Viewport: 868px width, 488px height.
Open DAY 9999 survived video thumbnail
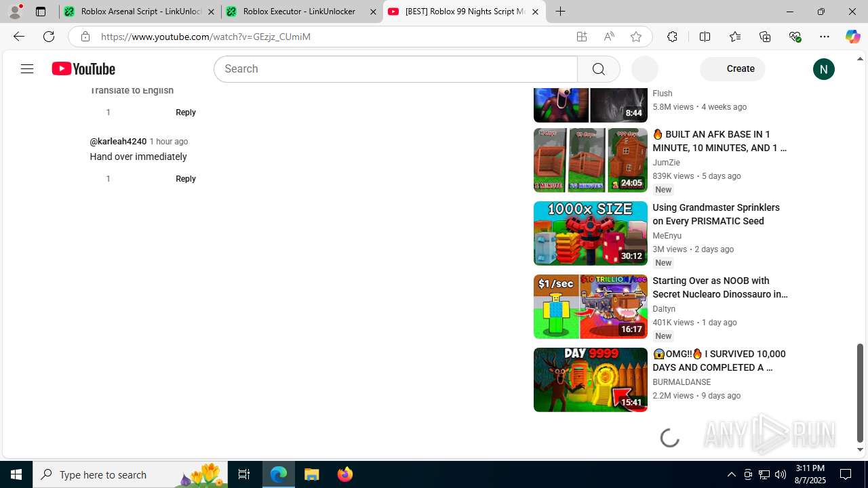[x=590, y=380]
